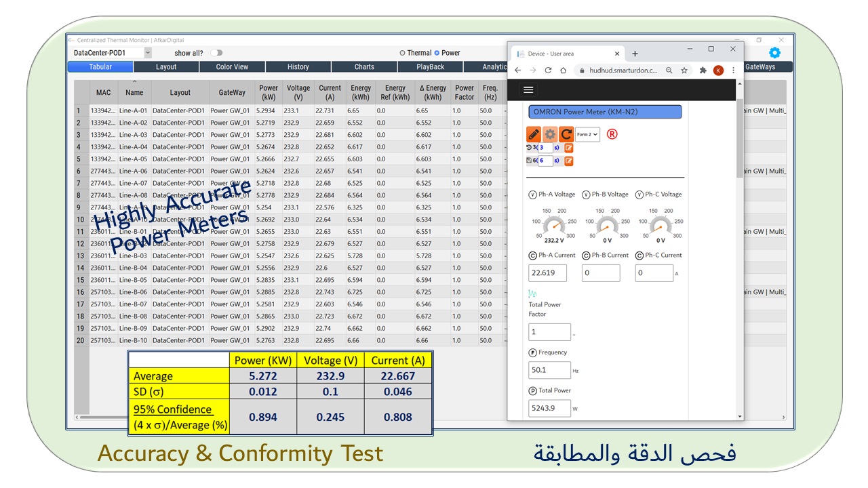Click the blue settings gear icon
868x488 pixels.
(774, 53)
